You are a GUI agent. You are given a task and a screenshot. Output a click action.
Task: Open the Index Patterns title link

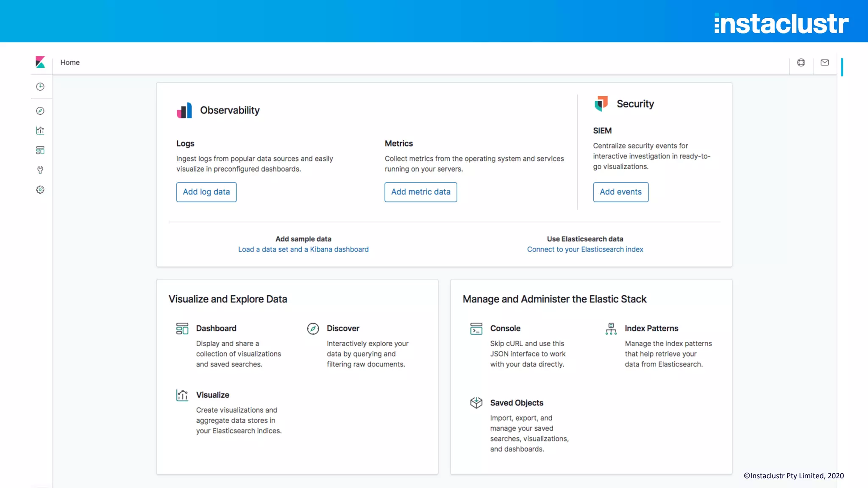pos(651,328)
